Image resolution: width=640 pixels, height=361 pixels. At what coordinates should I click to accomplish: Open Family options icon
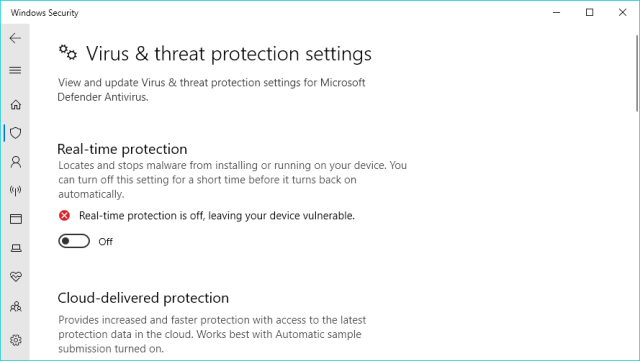(x=16, y=306)
